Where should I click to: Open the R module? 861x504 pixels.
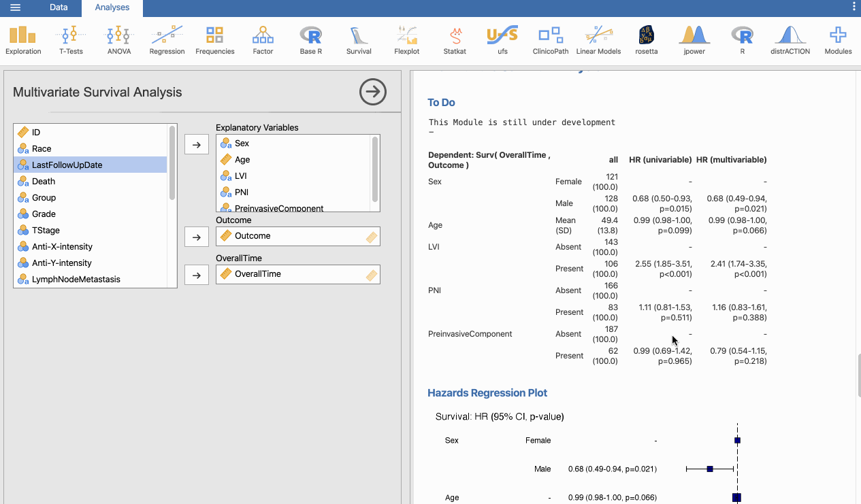coord(742,41)
